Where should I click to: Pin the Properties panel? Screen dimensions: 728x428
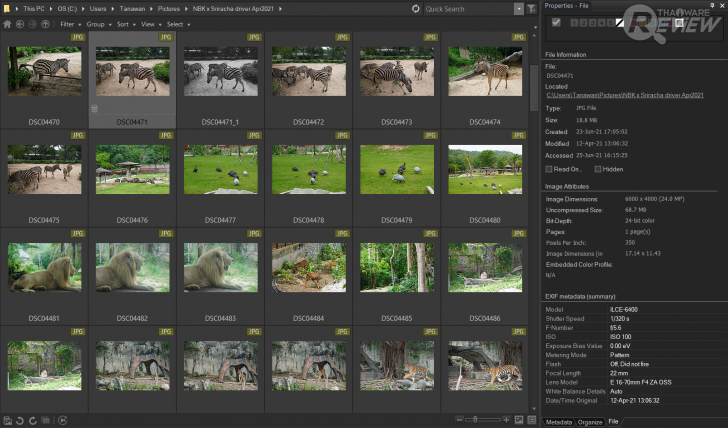coord(711,5)
